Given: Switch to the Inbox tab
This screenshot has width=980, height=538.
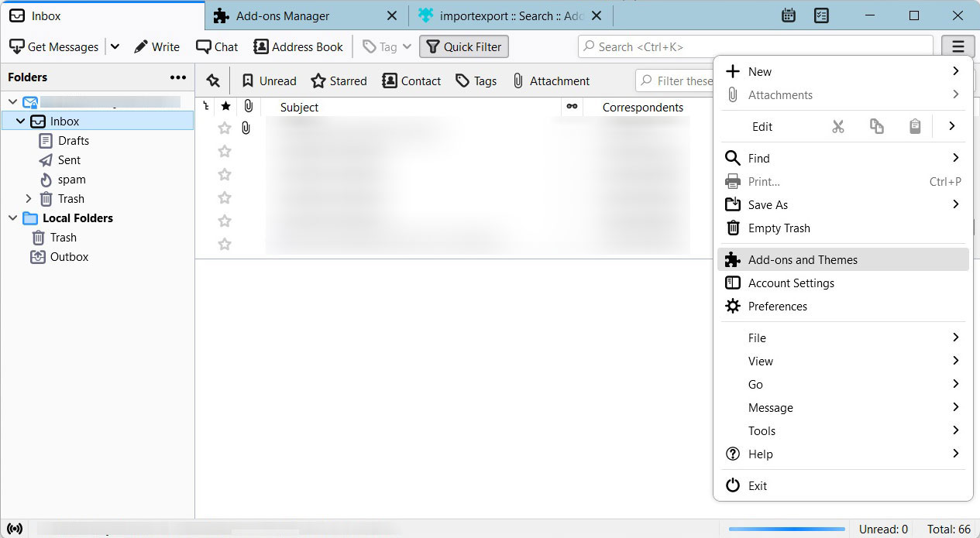Looking at the screenshot, I should tap(102, 15).
